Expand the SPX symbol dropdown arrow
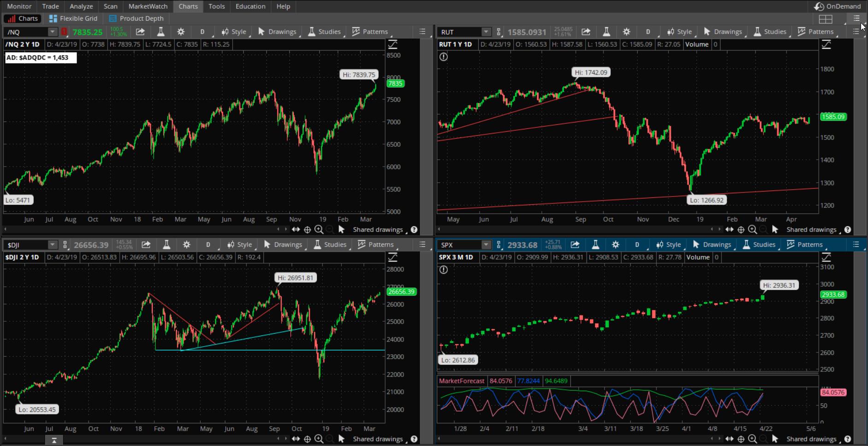868x446 pixels. point(486,245)
